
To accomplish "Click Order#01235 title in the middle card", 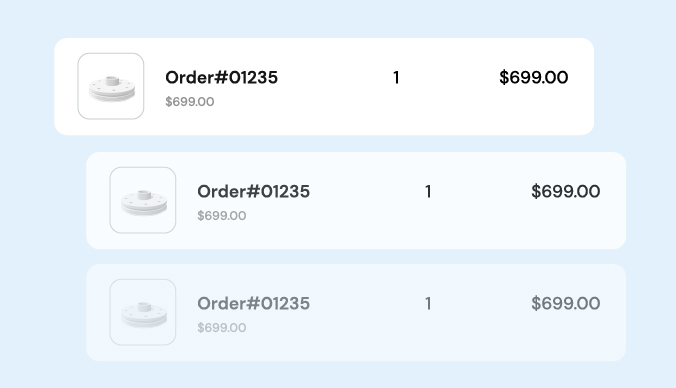I will pyautogui.click(x=254, y=191).
